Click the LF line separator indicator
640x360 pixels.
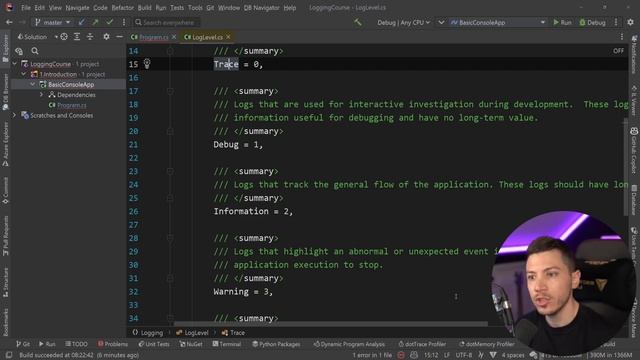pyautogui.click(x=447, y=355)
